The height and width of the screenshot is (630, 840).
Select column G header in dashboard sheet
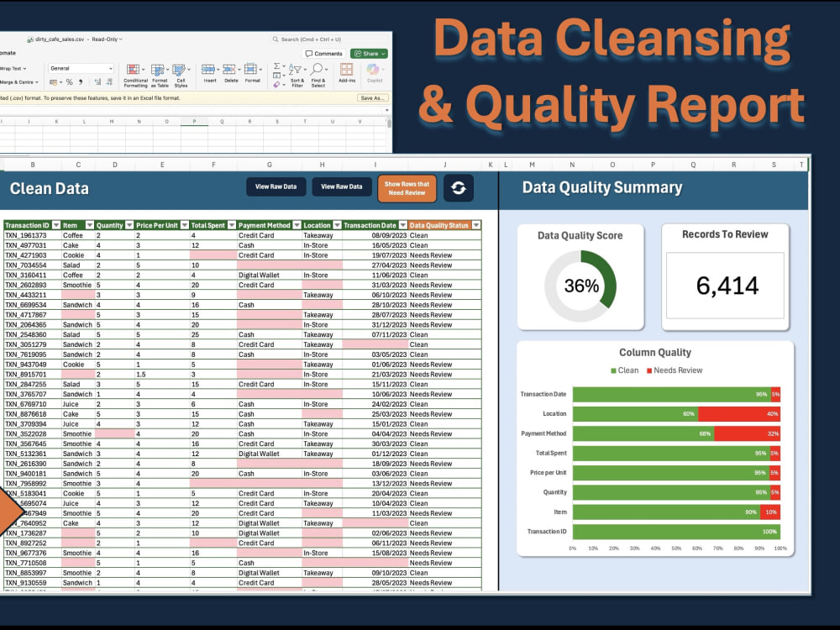point(269,165)
